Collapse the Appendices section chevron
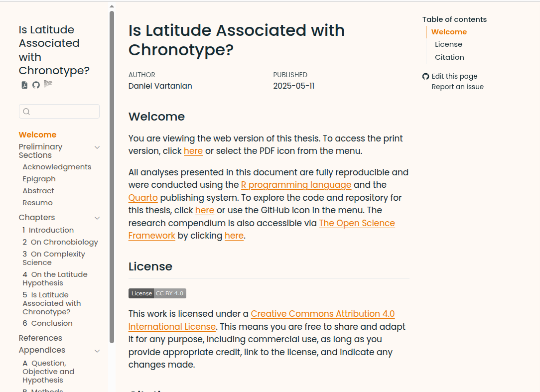This screenshot has width=540, height=392. point(97,351)
